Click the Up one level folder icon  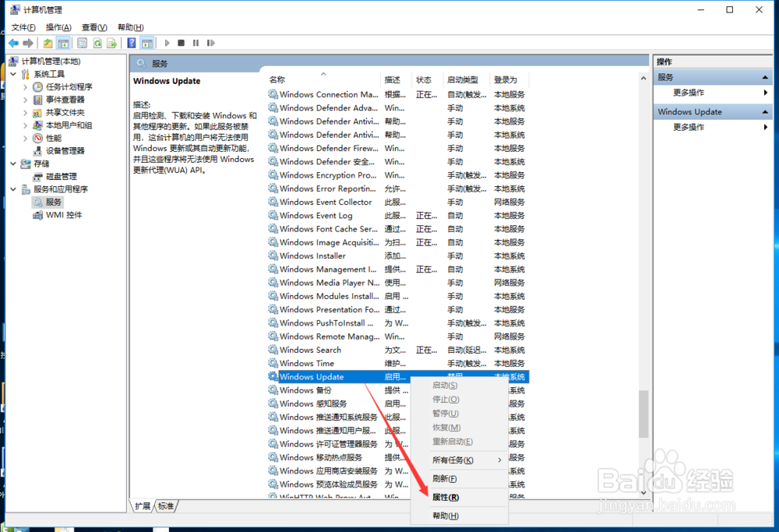point(48,43)
